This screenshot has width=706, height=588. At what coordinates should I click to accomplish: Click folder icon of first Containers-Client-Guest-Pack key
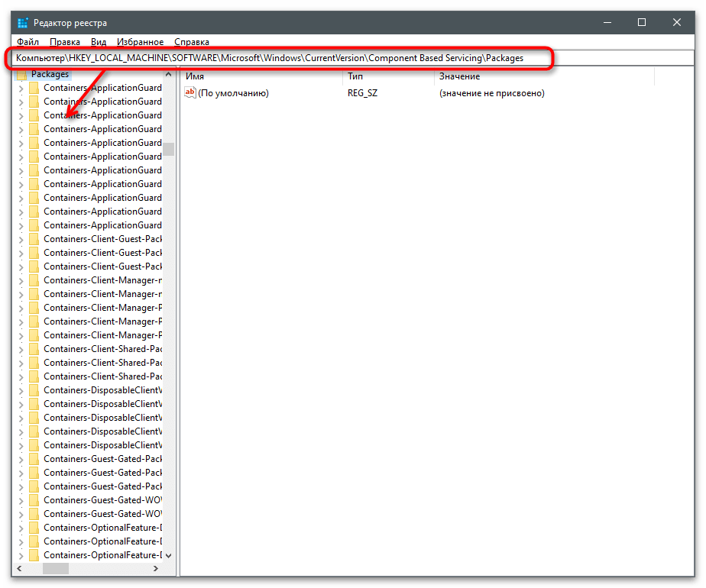34,239
